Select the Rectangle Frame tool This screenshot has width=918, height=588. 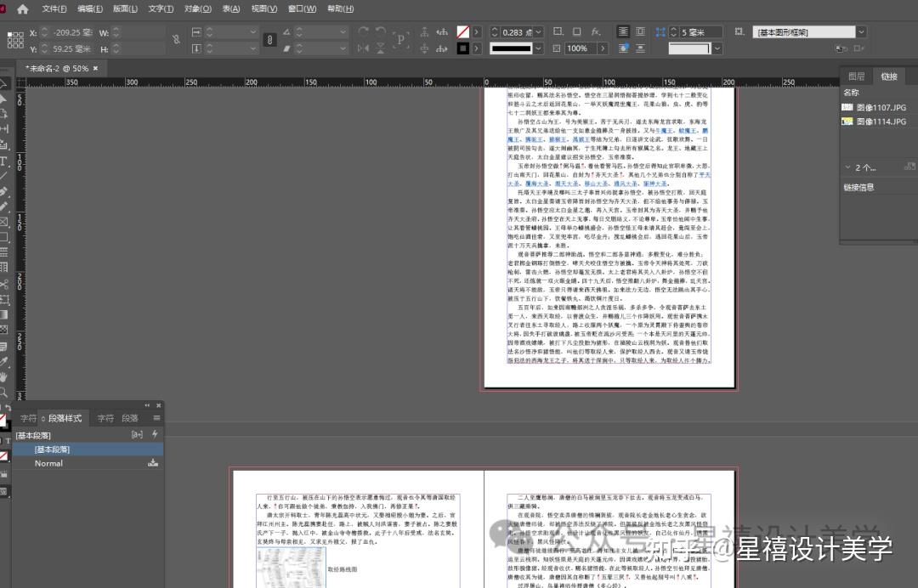(x=6, y=224)
